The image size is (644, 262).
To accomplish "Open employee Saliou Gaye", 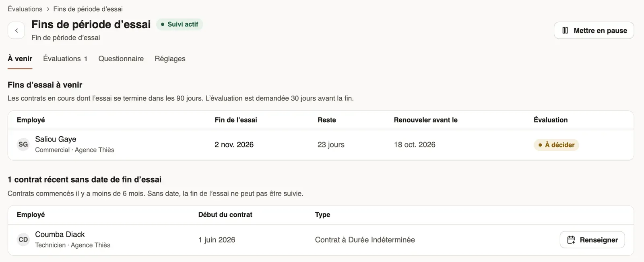I will (56, 139).
